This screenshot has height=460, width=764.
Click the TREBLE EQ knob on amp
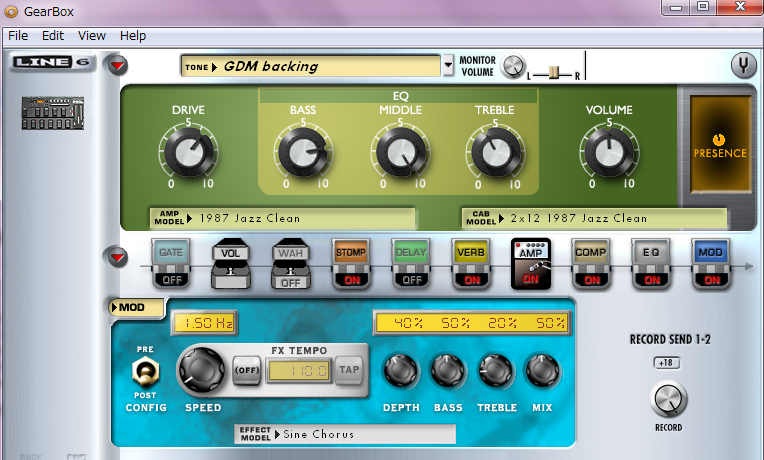pos(495,153)
